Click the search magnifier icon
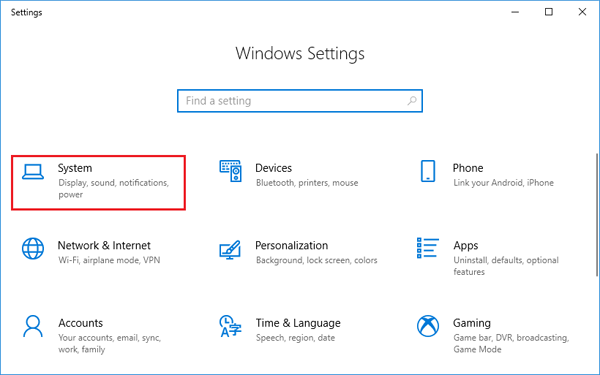Viewport: 600px width, 375px height. coord(412,101)
